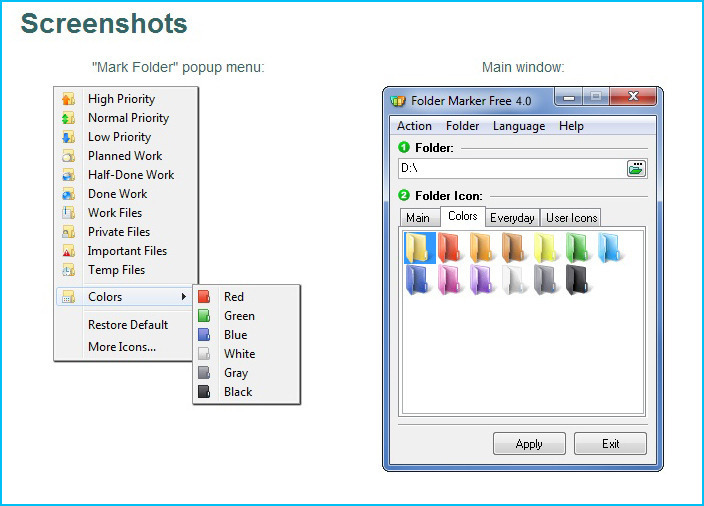The height and width of the screenshot is (506, 704).
Task: Select the brown folder icon
Action: (515, 248)
